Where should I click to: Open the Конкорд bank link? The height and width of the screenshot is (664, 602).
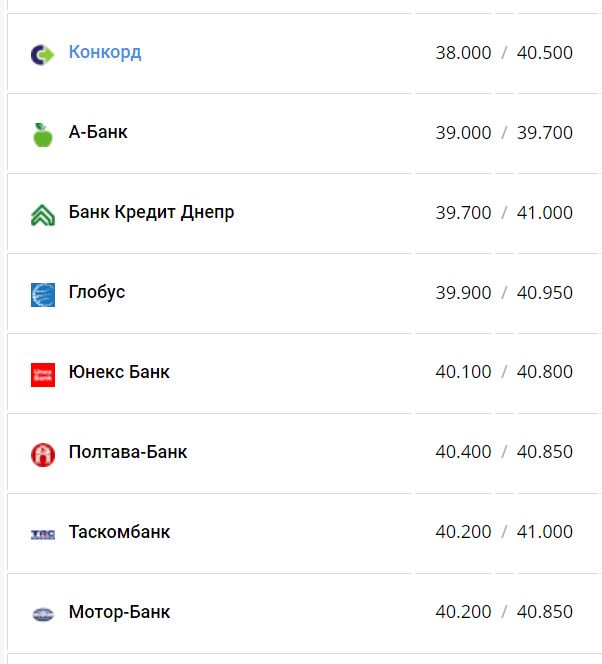point(105,52)
